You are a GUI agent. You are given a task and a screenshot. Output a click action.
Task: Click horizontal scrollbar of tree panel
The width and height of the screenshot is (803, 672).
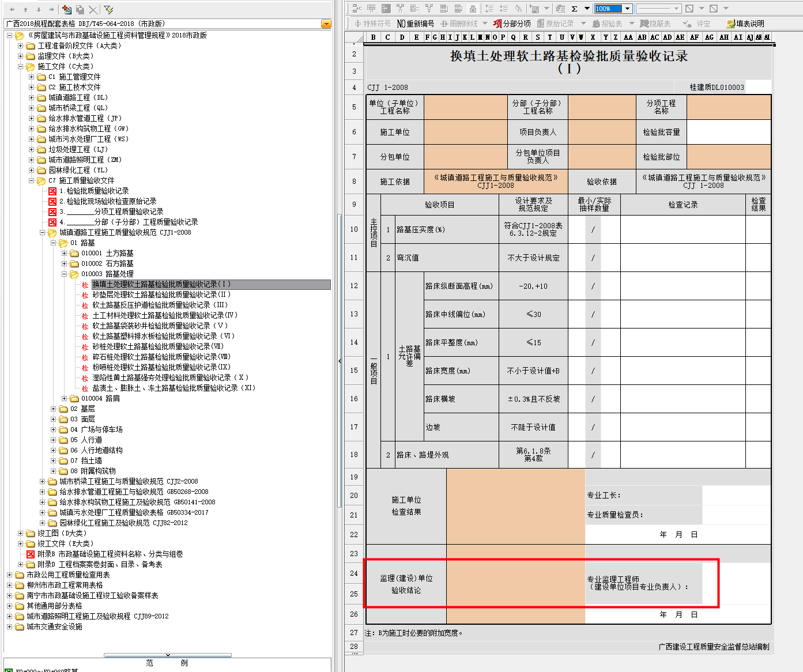tap(168, 655)
